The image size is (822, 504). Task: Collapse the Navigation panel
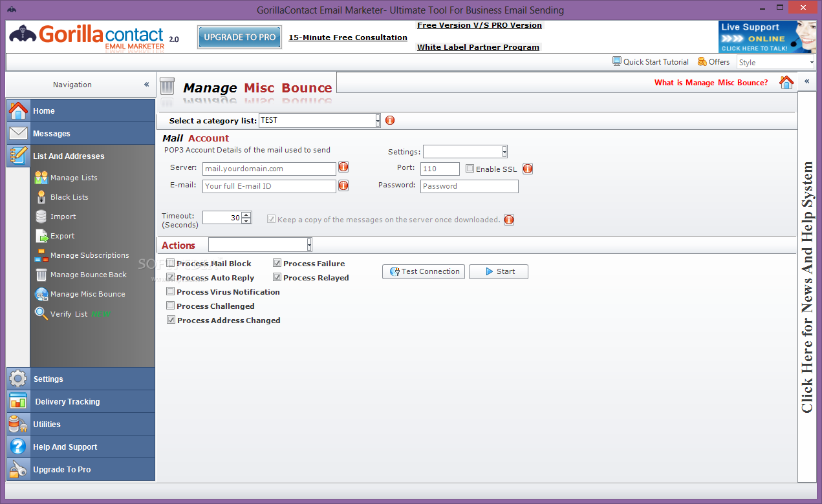[147, 85]
